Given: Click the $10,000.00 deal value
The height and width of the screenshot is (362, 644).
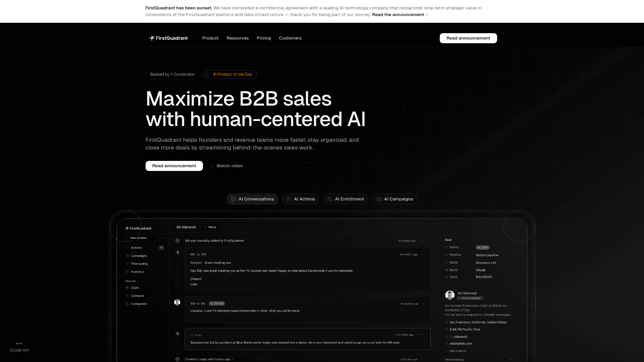Looking at the screenshot, I should pos(484,277).
